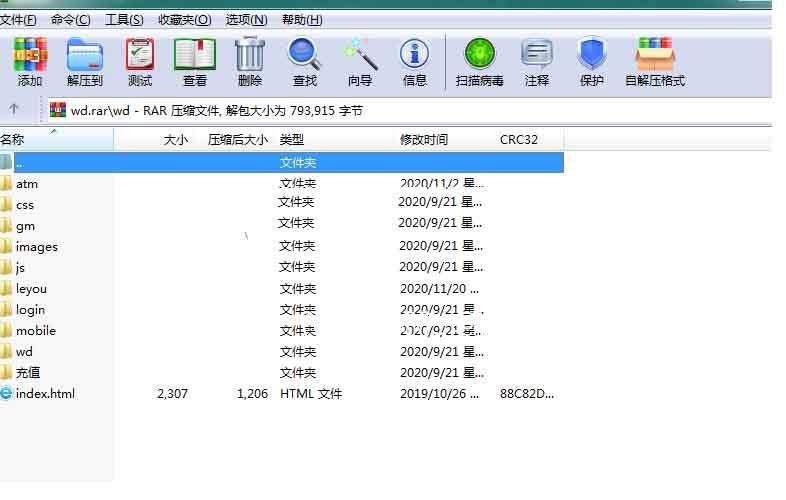Open the Favorites (收藏夹) menu
786x500 pixels.
point(185,19)
